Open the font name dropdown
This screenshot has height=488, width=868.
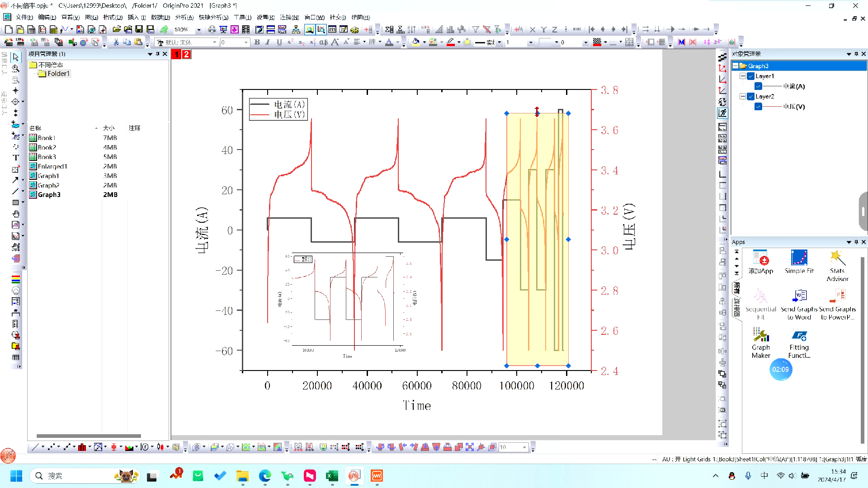215,42
